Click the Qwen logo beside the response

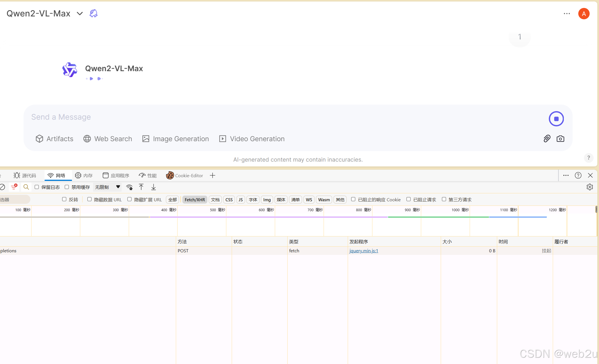pyautogui.click(x=69, y=70)
